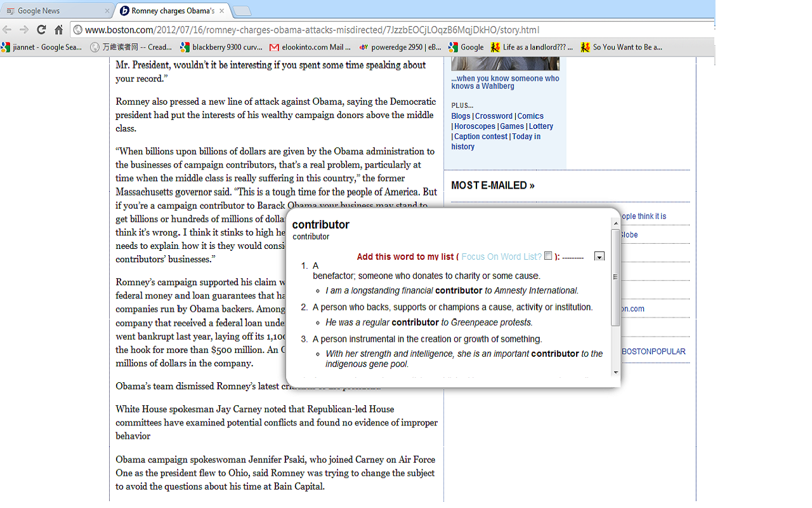
Task: Click example sentence about Greenpeace protests
Action: 429,323
